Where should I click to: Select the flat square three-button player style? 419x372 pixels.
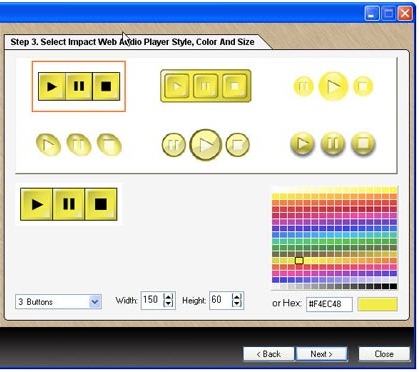click(x=79, y=86)
